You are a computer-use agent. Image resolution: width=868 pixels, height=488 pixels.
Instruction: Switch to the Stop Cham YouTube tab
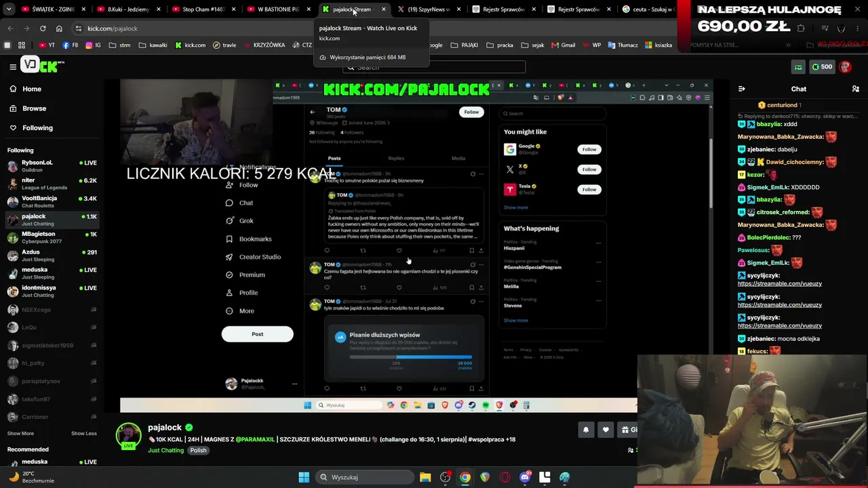(x=203, y=9)
